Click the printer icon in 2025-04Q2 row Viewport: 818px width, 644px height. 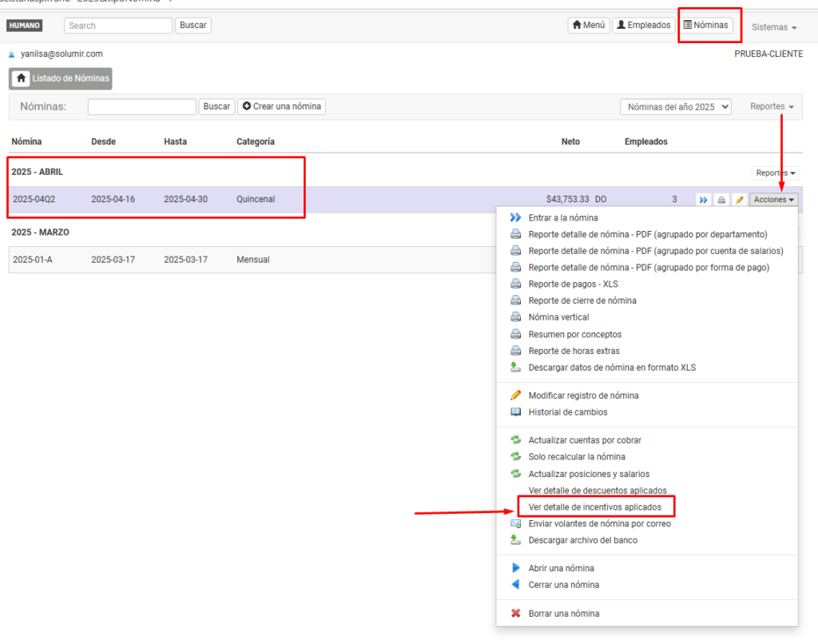(721, 200)
